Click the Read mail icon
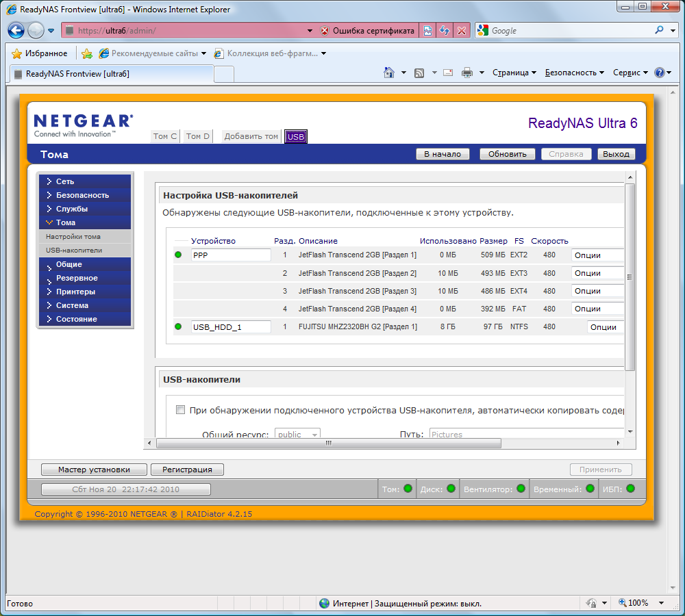 click(x=448, y=73)
